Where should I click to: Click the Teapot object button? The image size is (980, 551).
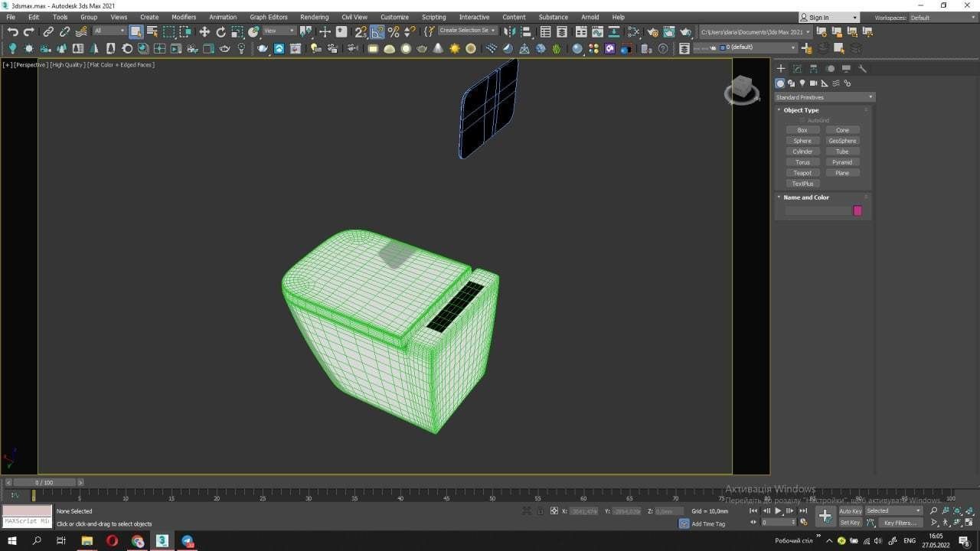click(x=802, y=173)
